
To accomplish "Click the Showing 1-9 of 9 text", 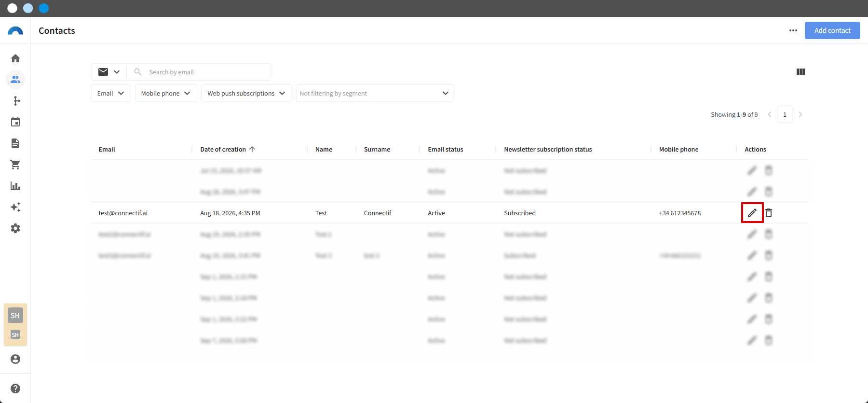I will coord(734,114).
